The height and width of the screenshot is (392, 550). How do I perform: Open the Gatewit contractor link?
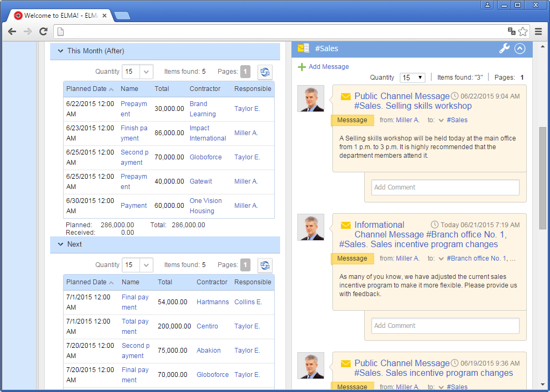point(200,181)
